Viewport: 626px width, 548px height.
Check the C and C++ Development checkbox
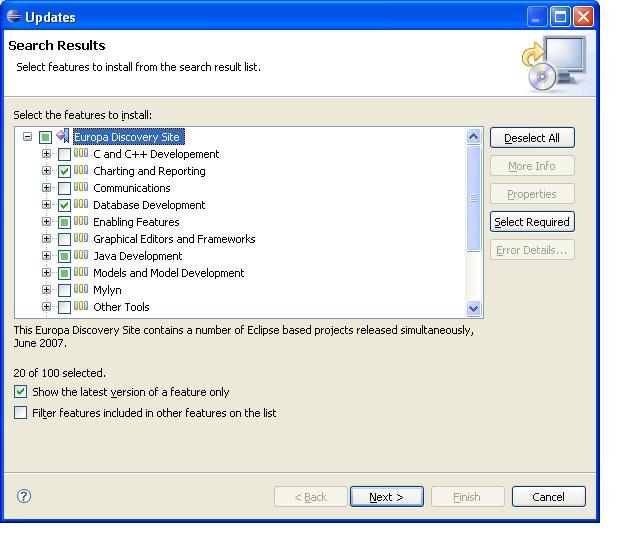pyautogui.click(x=64, y=155)
